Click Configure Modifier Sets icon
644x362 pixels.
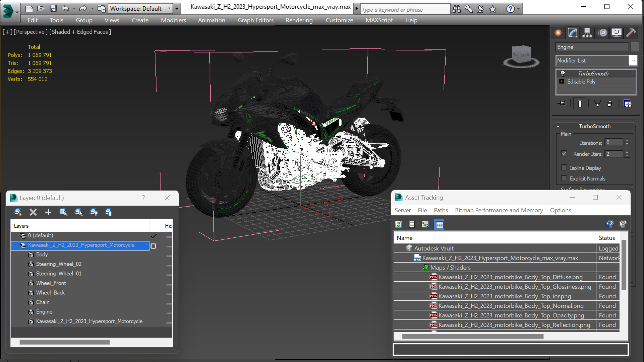point(627,103)
